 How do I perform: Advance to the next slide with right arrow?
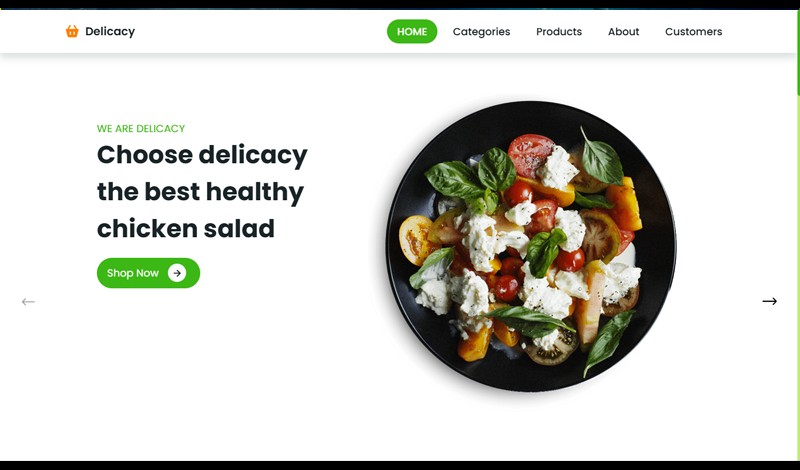tap(769, 301)
